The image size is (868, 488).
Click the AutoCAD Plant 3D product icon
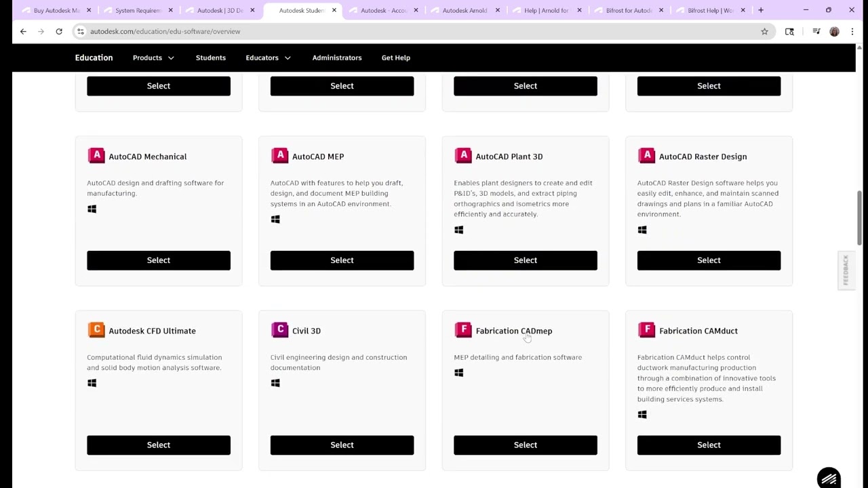[x=463, y=156]
